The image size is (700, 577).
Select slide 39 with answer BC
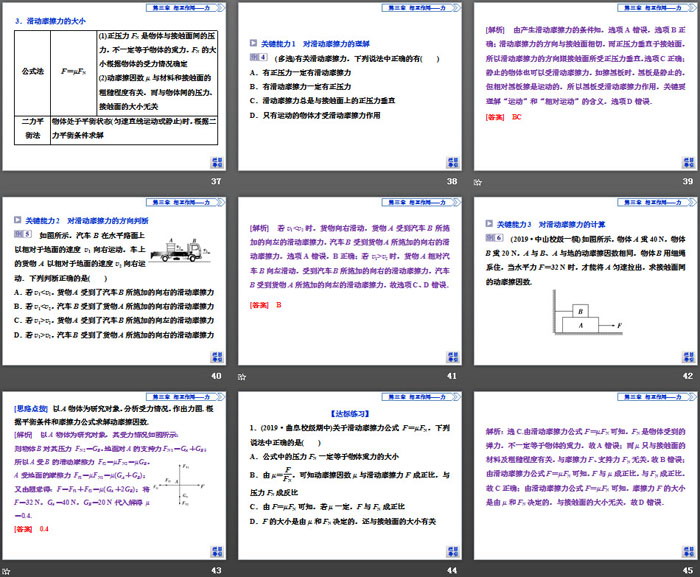[x=586, y=86]
